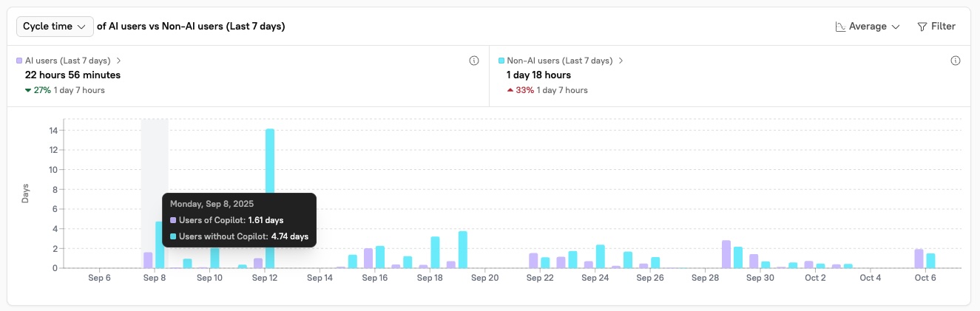
Task: Click the Sep 28 axis label
Action: 705,278
